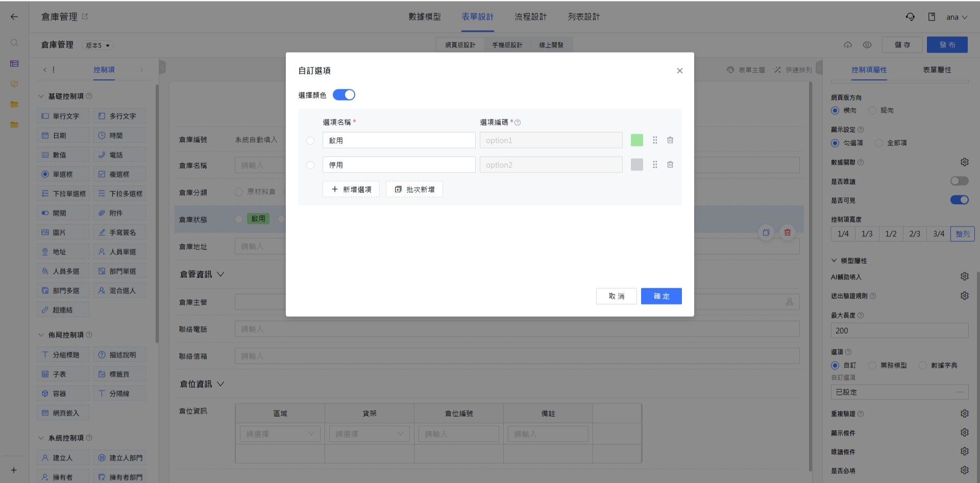This screenshot has width=980, height=483.
Task: Delete the 倉庫狀態 field with the trash icon
Action: [x=788, y=233]
